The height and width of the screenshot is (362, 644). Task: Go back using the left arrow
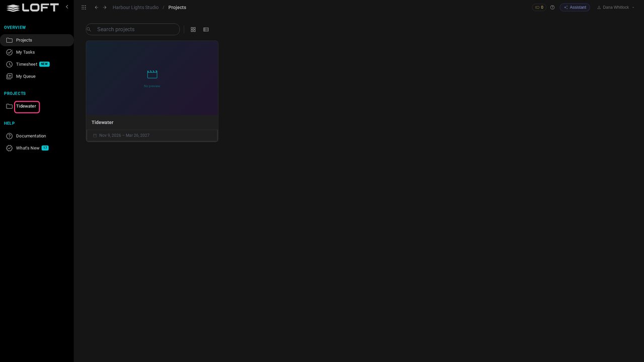click(97, 8)
